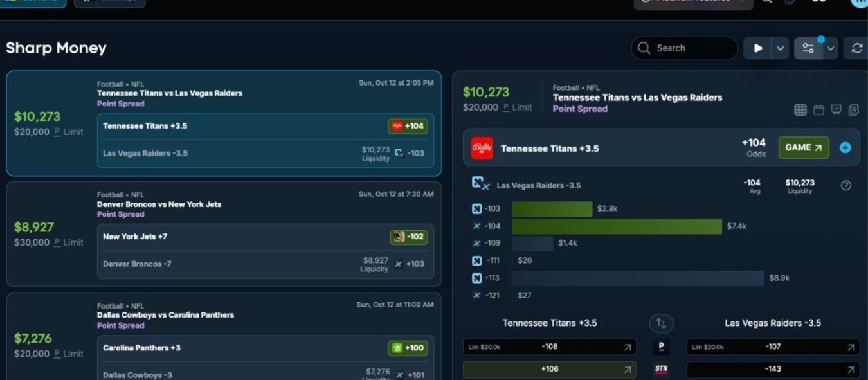Screen dimensions: 868x380
Task: Select the calendar icon in the detail panel
Action: (x=818, y=109)
